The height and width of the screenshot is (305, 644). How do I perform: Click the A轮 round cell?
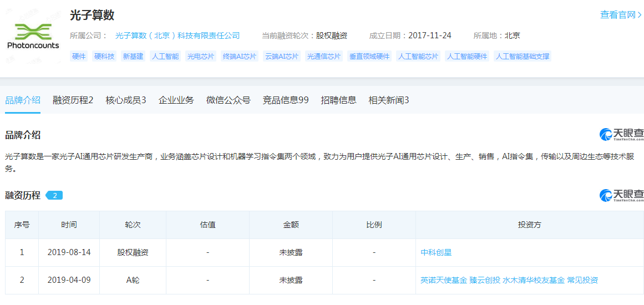(x=133, y=281)
